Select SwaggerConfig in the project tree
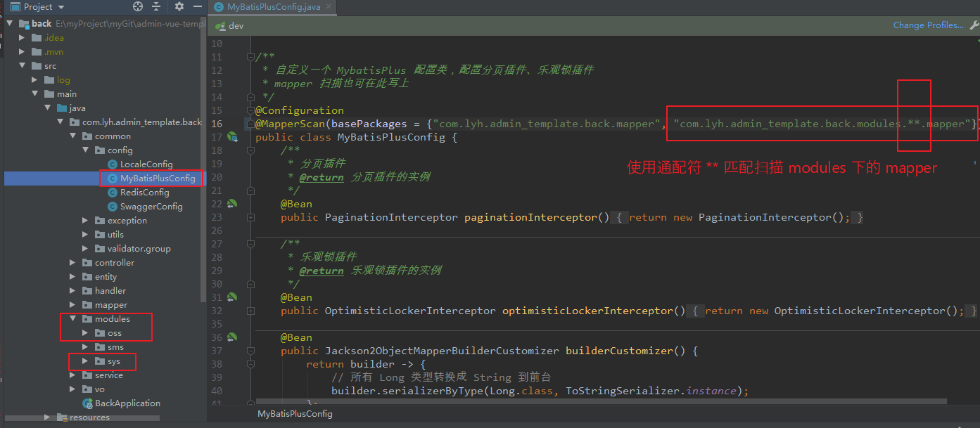This screenshot has height=428, width=980. coord(151,207)
